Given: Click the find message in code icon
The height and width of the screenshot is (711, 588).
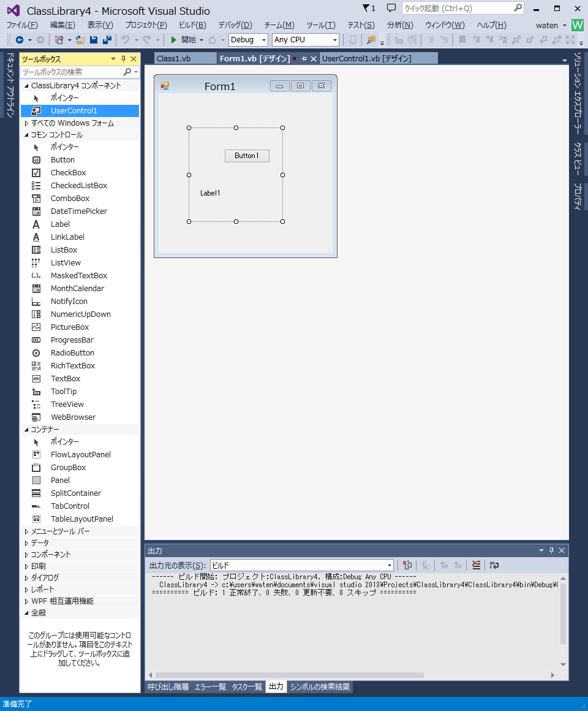Looking at the screenshot, I should 407,565.
